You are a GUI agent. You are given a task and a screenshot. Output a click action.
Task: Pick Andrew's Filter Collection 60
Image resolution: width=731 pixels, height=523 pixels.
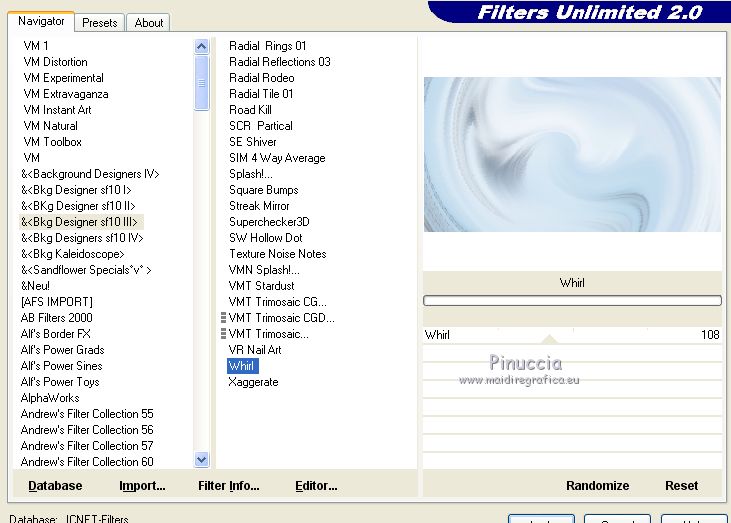87,462
